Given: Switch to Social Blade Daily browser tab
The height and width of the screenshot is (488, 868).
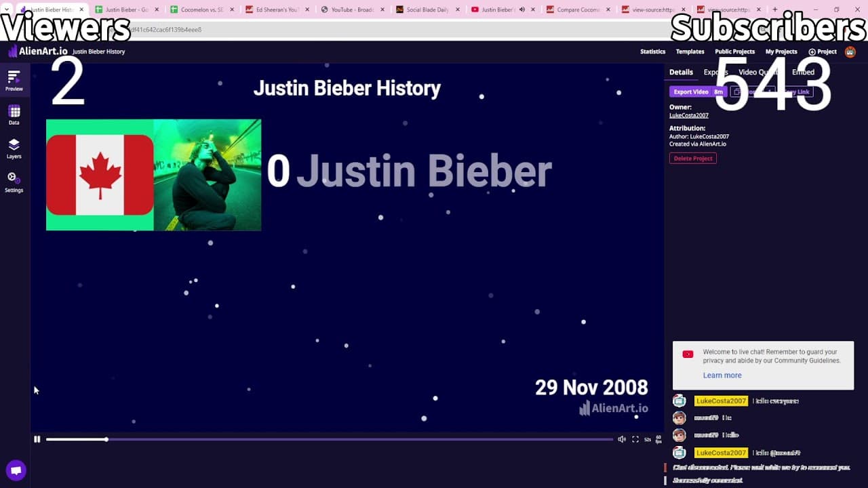Looking at the screenshot, I should click(427, 9).
